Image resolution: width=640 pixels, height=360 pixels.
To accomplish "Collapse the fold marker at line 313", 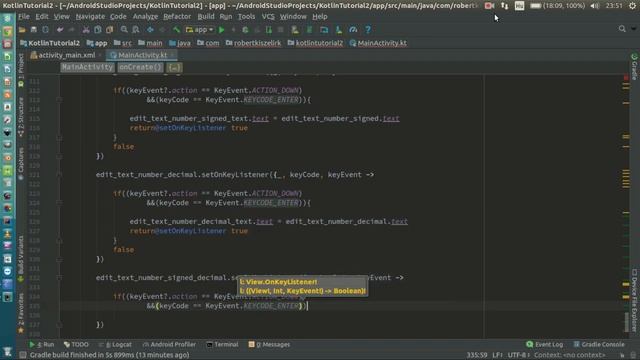I will pyautogui.click(x=59, y=100).
